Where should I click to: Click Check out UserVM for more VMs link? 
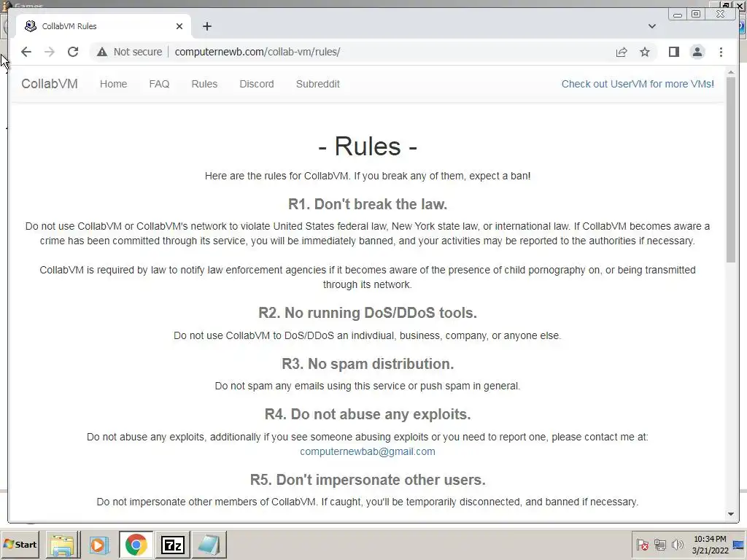point(638,85)
